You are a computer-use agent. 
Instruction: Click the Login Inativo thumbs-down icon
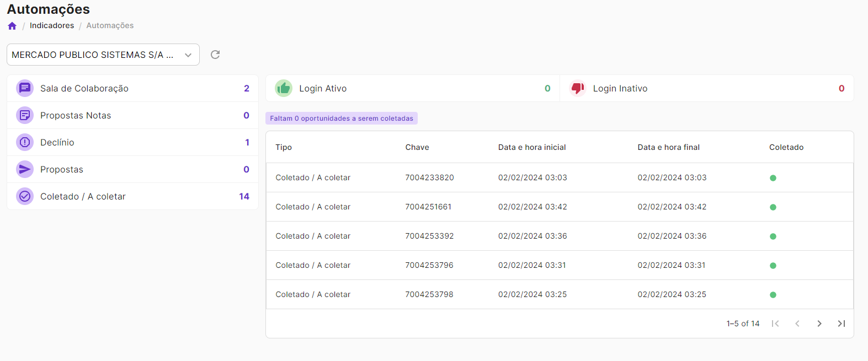click(577, 88)
